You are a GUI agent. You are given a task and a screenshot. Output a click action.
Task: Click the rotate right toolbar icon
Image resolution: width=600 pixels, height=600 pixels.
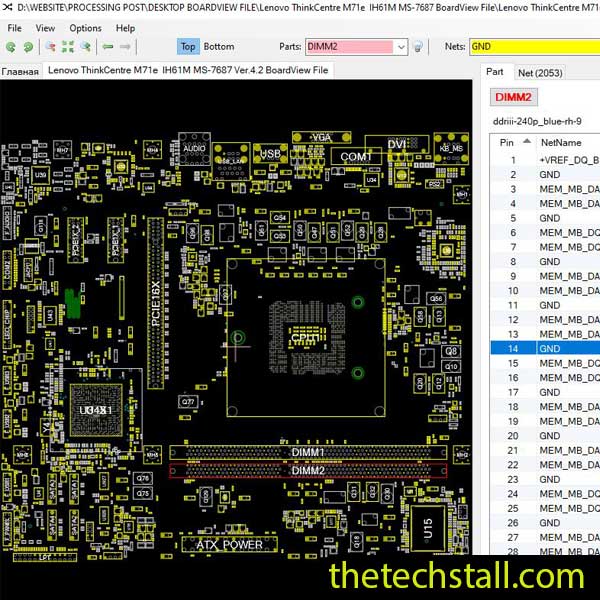27,47
